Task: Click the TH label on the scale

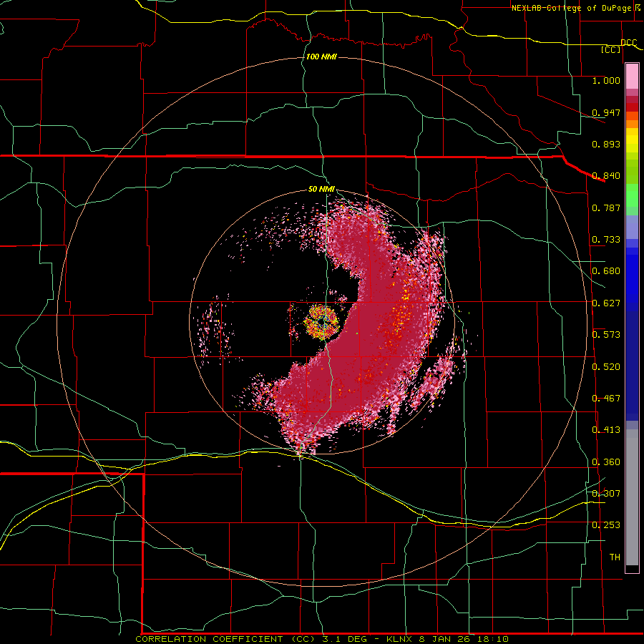Action: pyautogui.click(x=615, y=557)
